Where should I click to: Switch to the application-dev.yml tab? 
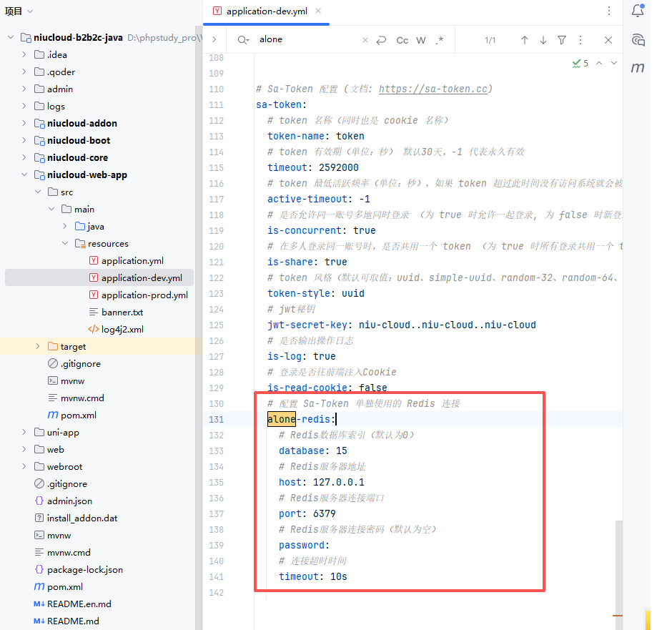tap(265, 11)
